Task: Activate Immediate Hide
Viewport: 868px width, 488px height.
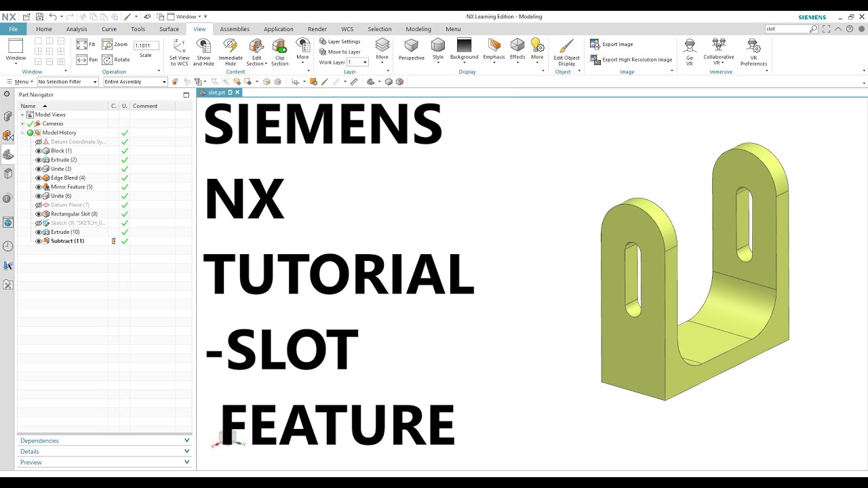Action: (231, 52)
